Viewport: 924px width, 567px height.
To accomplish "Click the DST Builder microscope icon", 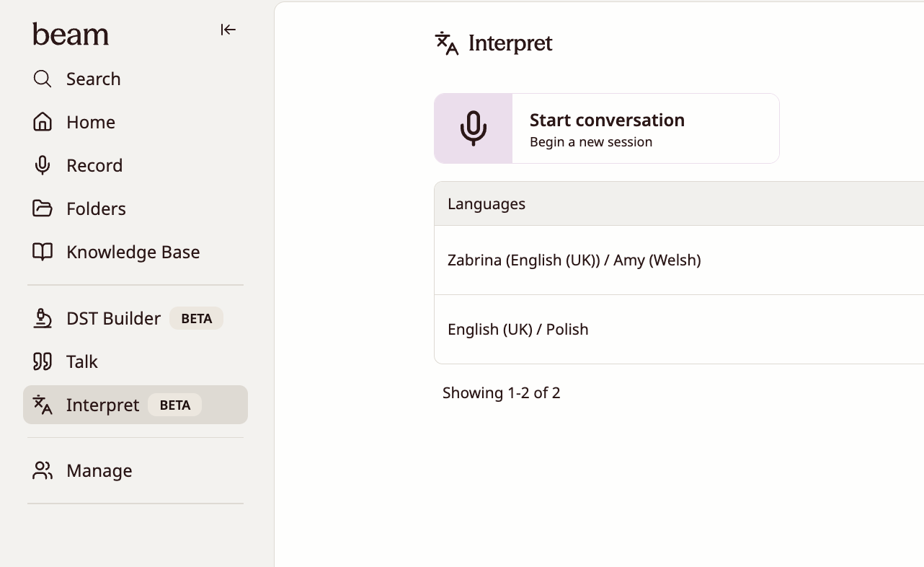I will coord(43,318).
